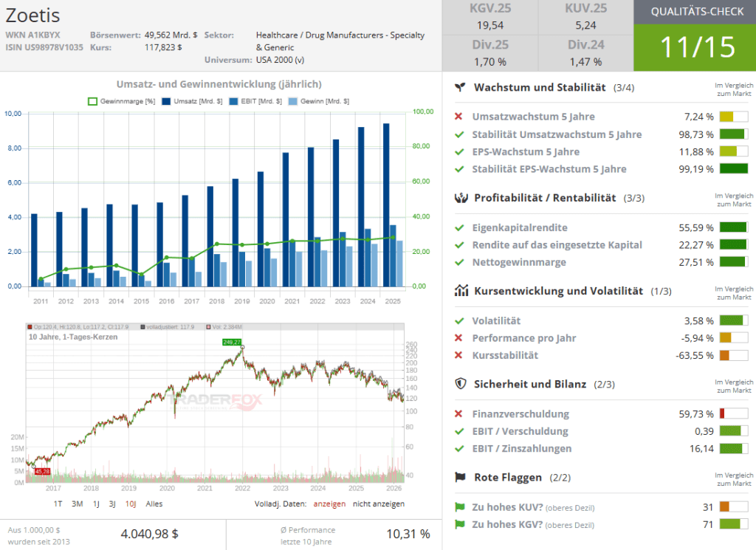Click the green checkmark next to Eigenkapitalrendite
Viewport: 756px width, 550px height.
click(x=458, y=227)
